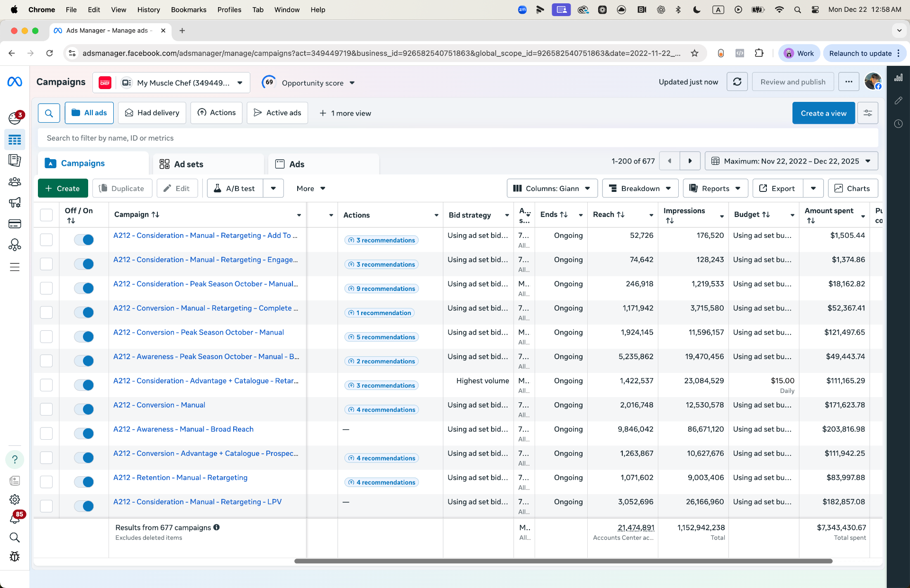Open the report a bug icon
This screenshot has width=910, height=588.
(x=15, y=557)
